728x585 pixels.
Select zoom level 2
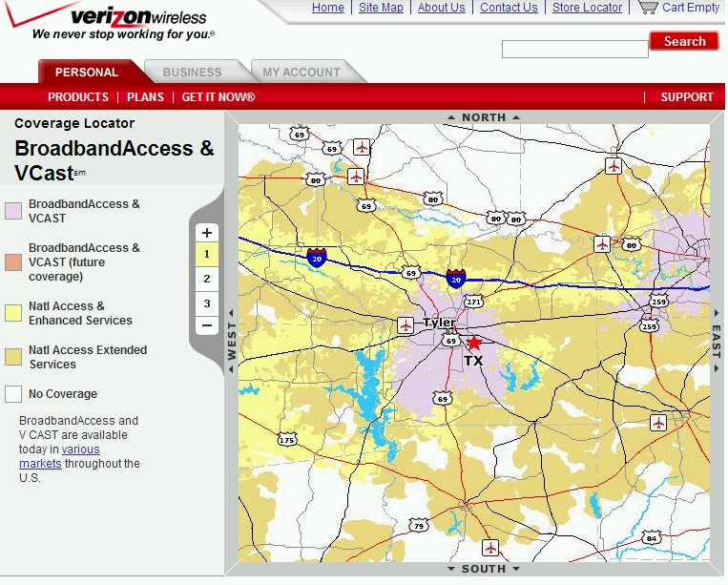point(207,279)
